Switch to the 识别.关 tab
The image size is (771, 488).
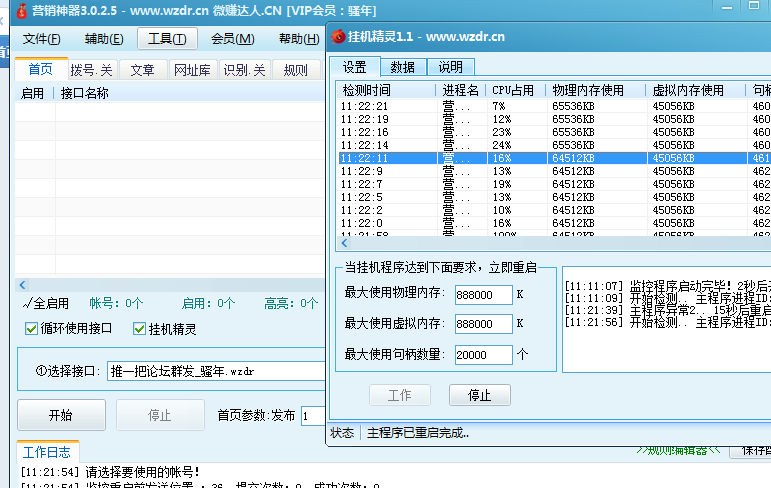(244, 70)
